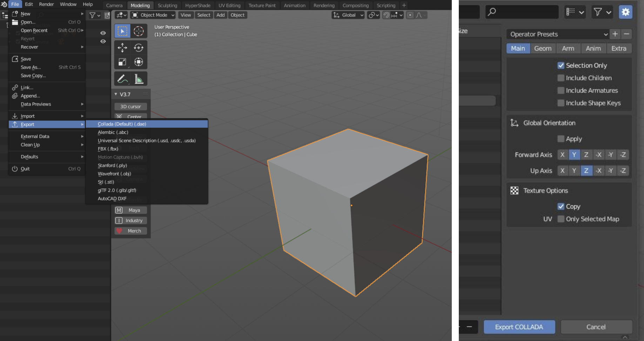The width and height of the screenshot is (644, 341).
Task: Enable Include Armatures checkbox
Action: coord(561,90)
